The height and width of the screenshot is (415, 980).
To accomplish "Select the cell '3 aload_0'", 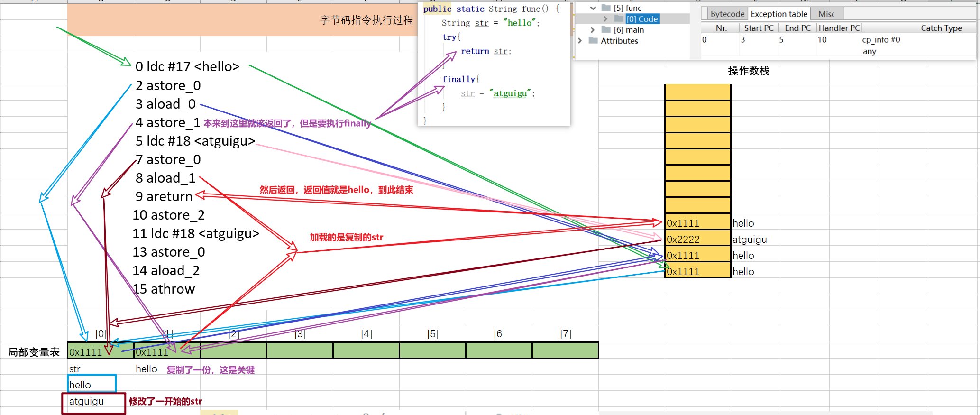I will [x=165, y=104].
